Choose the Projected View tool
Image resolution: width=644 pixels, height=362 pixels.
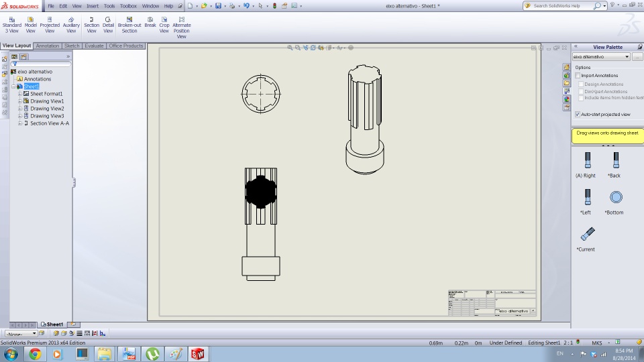(50, 25)
